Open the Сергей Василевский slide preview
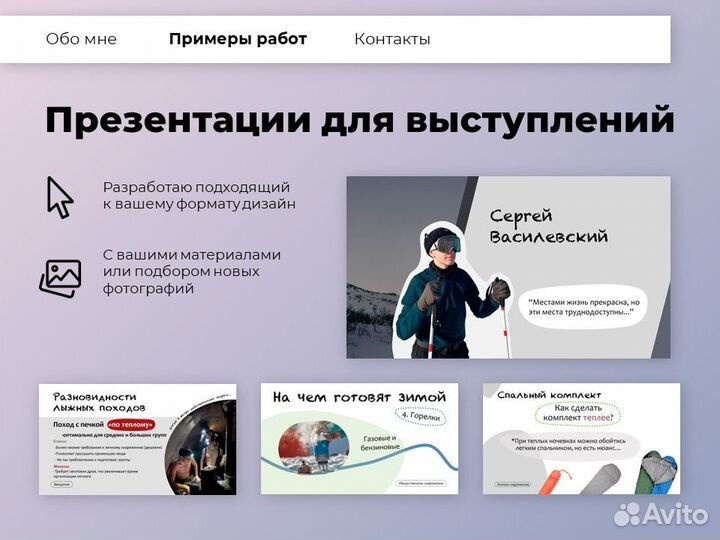The width and height of the screenshot is (720, 540). coord(508,267)
